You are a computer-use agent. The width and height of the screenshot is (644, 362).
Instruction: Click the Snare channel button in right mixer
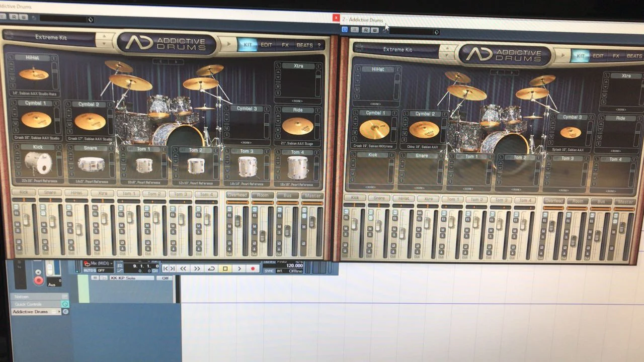point(379,198)
